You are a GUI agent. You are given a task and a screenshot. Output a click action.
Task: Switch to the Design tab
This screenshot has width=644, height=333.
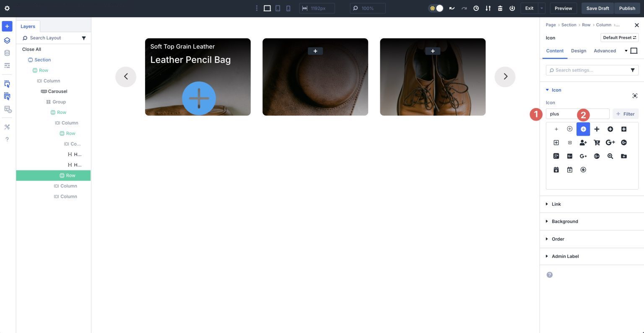(x=579, y=51)
